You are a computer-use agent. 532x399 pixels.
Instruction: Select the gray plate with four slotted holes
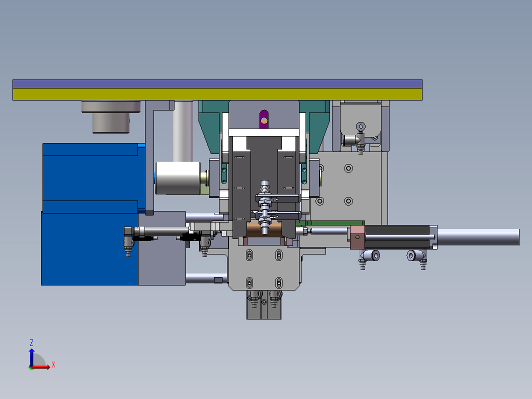pos(264,268)
